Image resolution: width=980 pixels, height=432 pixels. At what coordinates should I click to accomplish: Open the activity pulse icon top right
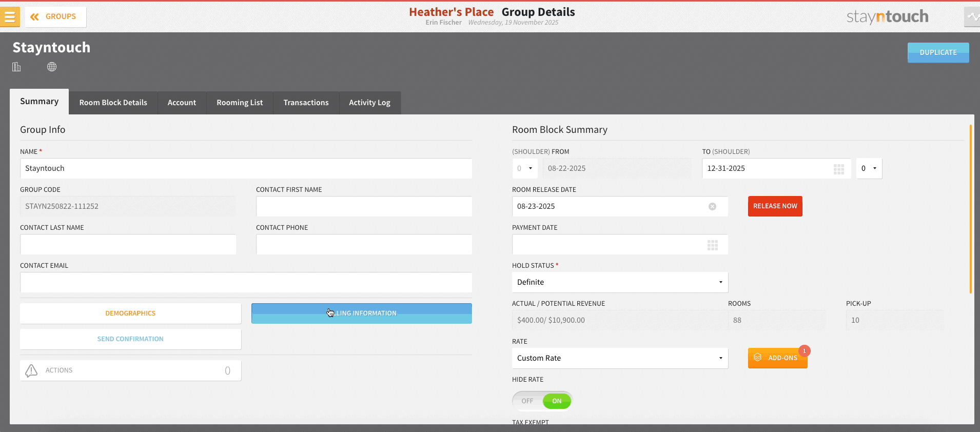(x=972, y=17)
